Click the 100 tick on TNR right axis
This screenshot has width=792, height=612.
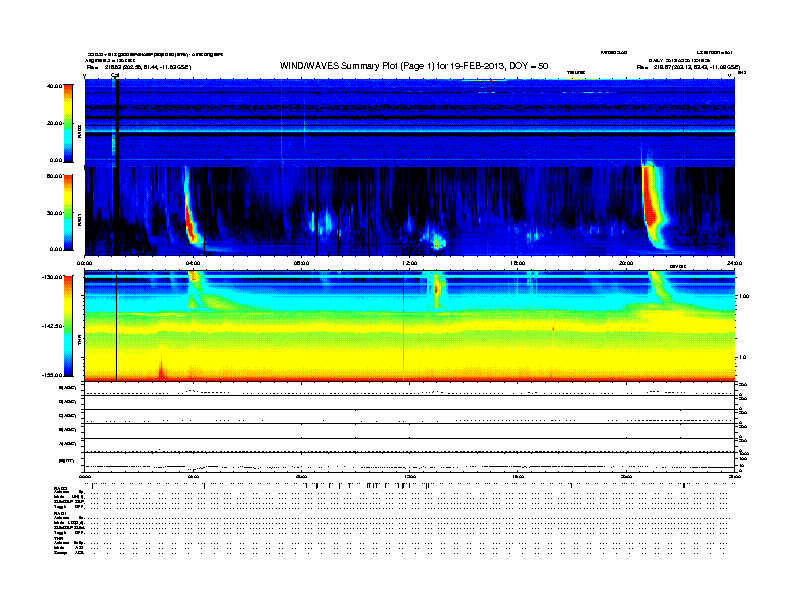tap(744, 296)
